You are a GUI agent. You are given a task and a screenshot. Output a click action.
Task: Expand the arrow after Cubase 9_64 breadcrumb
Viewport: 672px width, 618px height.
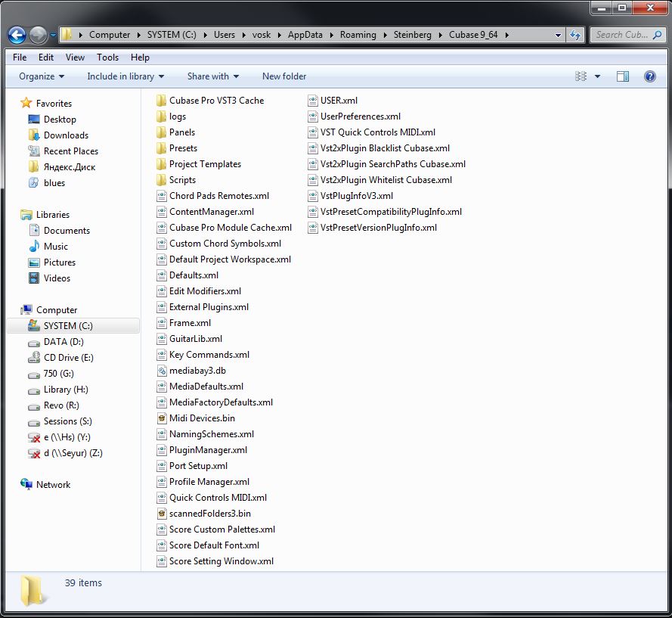pos(506,35)
